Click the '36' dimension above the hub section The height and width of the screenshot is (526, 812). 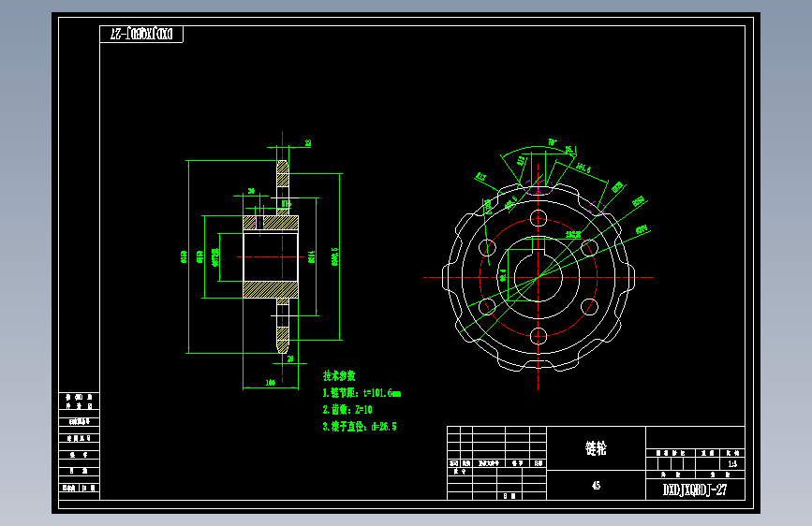251,191
